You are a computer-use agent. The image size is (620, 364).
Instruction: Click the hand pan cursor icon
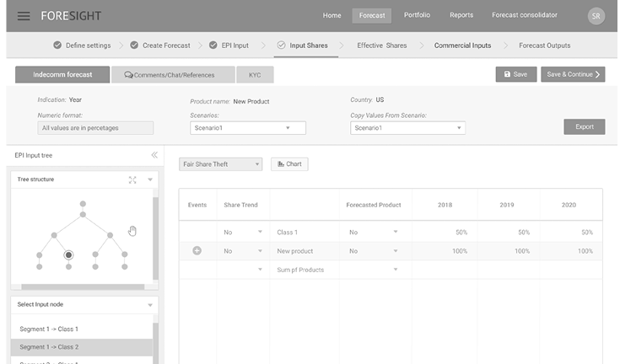click(x=132, y=231)
